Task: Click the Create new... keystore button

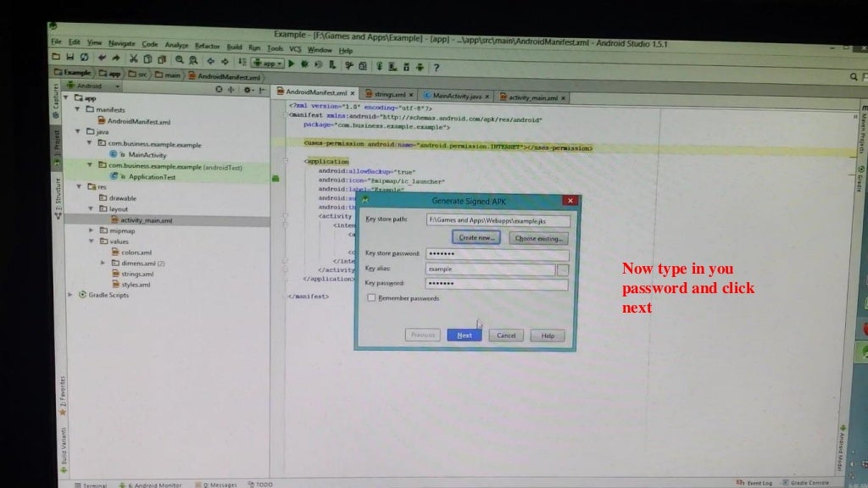Action: click(476, 237)
